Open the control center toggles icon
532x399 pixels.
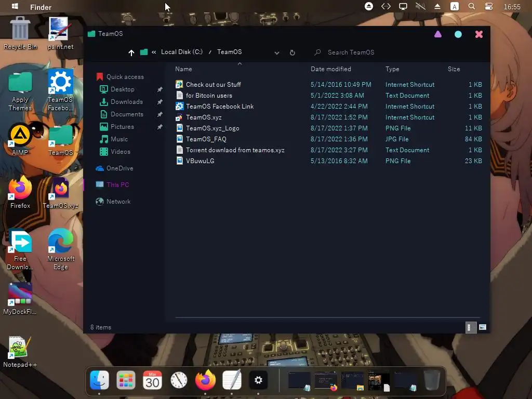tap(488, 6)
